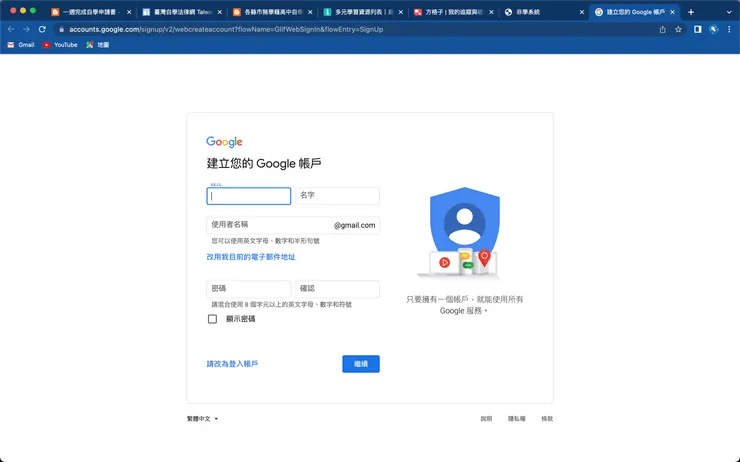Close the 各縣市無學籍高中自學 tab
This screenshot has width=740, height=462.
click(310, 12)
